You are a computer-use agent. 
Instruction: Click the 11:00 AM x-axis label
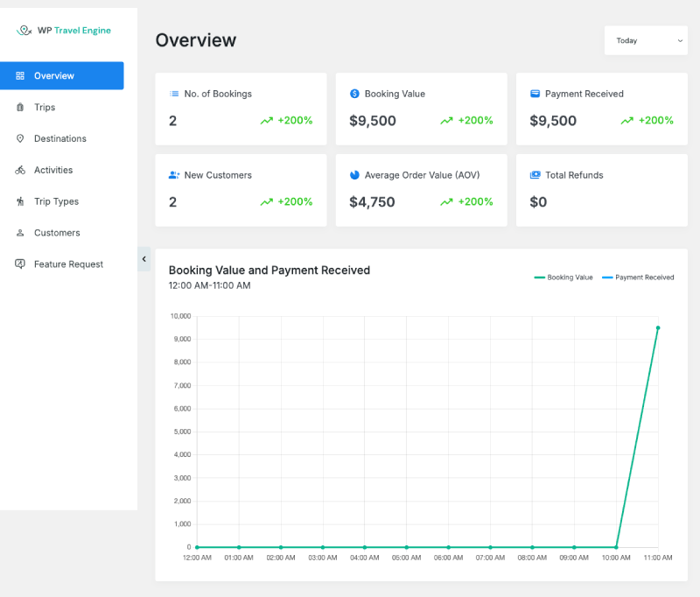[658, 558]
